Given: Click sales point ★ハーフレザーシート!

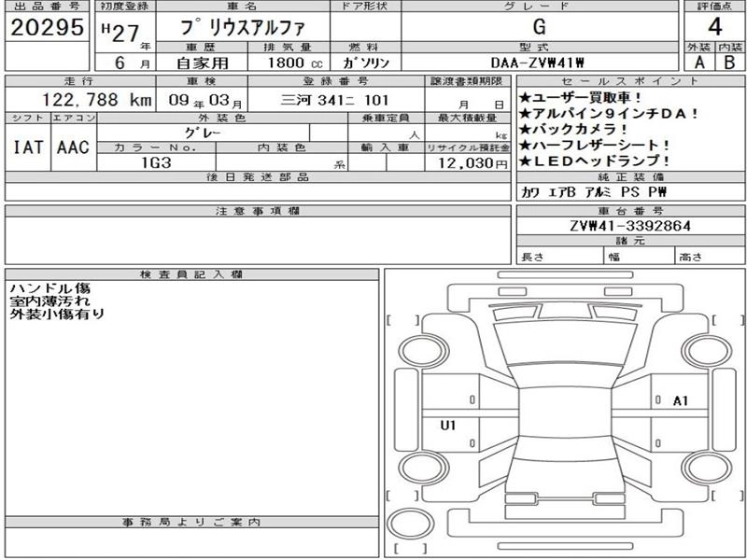Looking at the screenshot, I should [595, 146].
